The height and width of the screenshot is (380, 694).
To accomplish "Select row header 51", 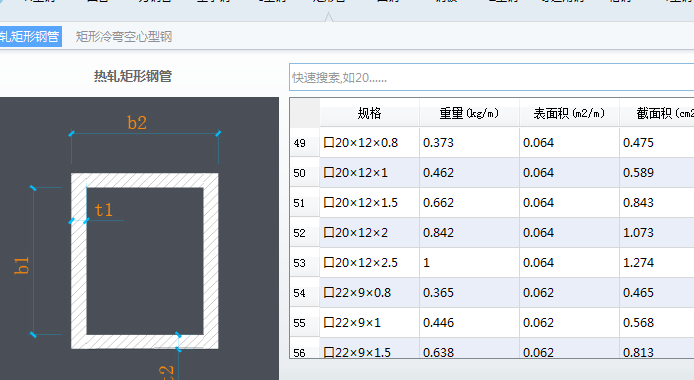I will 305,203.
